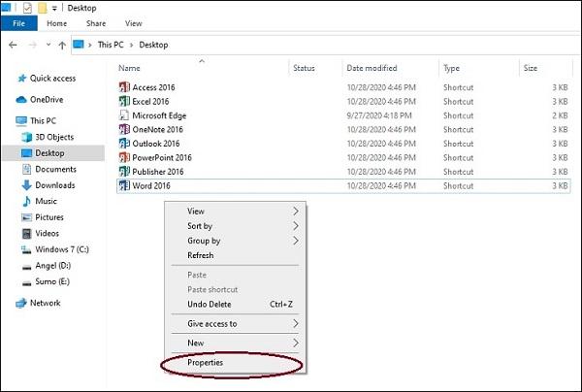This screenshot has height=392, width=582.
Task: Click the Downloads arrow icon
Action: click(x=27, y=185)
